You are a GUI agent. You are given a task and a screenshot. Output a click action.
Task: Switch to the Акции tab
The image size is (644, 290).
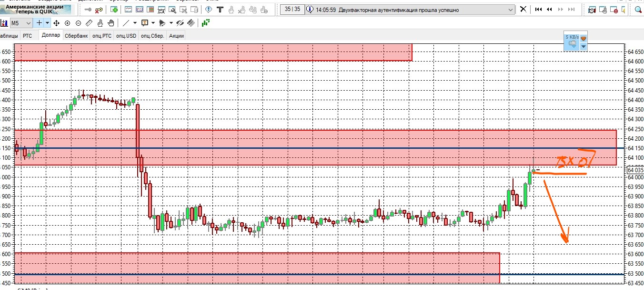176,36
